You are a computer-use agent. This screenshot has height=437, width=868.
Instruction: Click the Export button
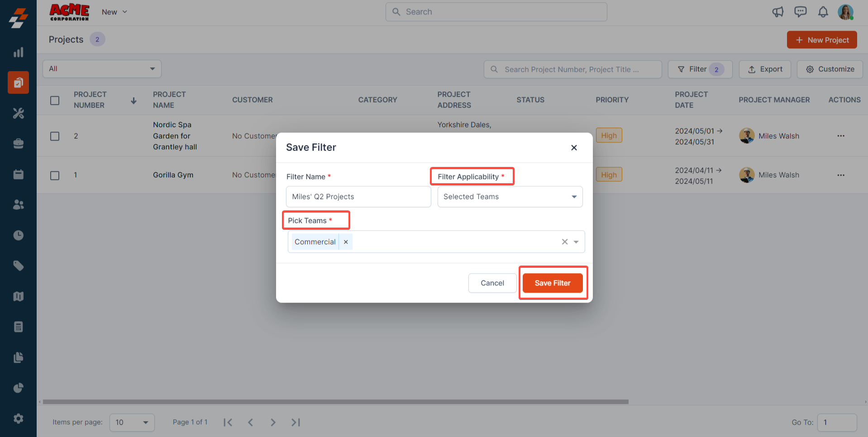pos(765,69)
